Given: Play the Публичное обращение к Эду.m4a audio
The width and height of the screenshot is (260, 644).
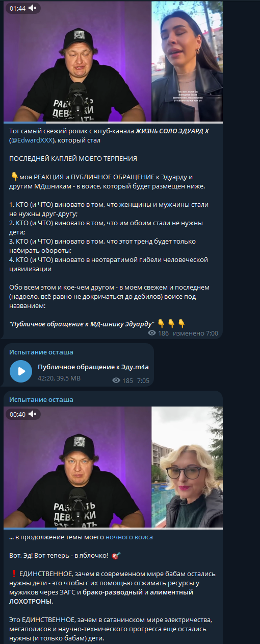Looking at the screenshot, I should pyautogui.click(x=21, y=371).
